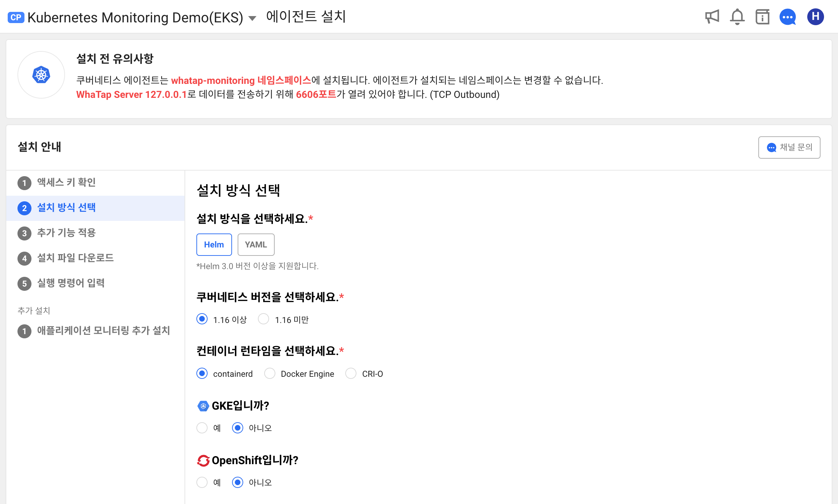Image resolution: width=838 pixels, height=504 pixels.
Task: Click the megaphone announcements icon
Action: [x=712, y=17]
